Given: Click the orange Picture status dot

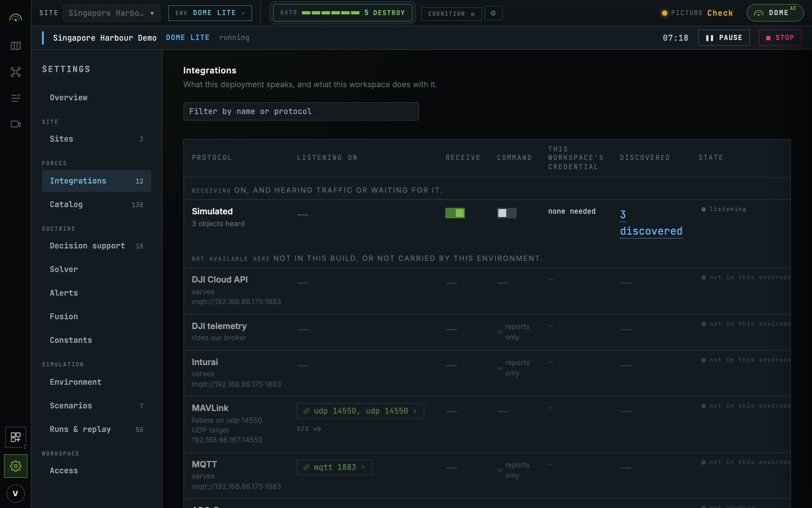Looking at the screenshot, I should coord(664,13).
